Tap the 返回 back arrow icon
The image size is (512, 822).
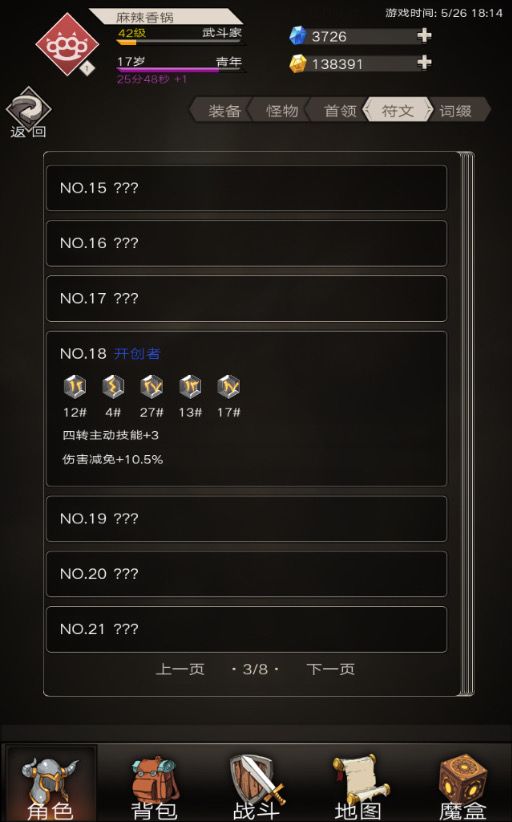[28, 108]
